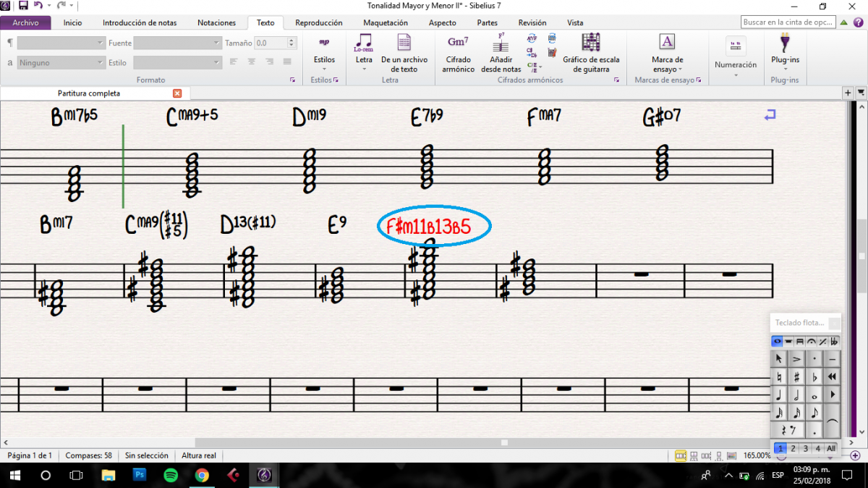Switch keypad to All layouts
The width and height of the screenshot is (868, 488).
click(x=831, y=448)
